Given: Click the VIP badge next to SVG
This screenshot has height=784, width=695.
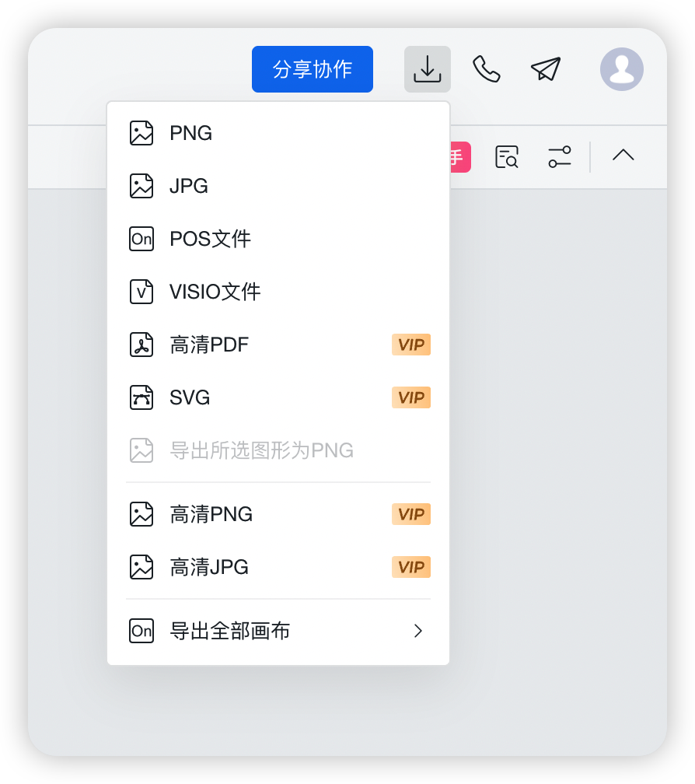Looking at the screenshot, I should pyautogui.click(x=411, y=397).
